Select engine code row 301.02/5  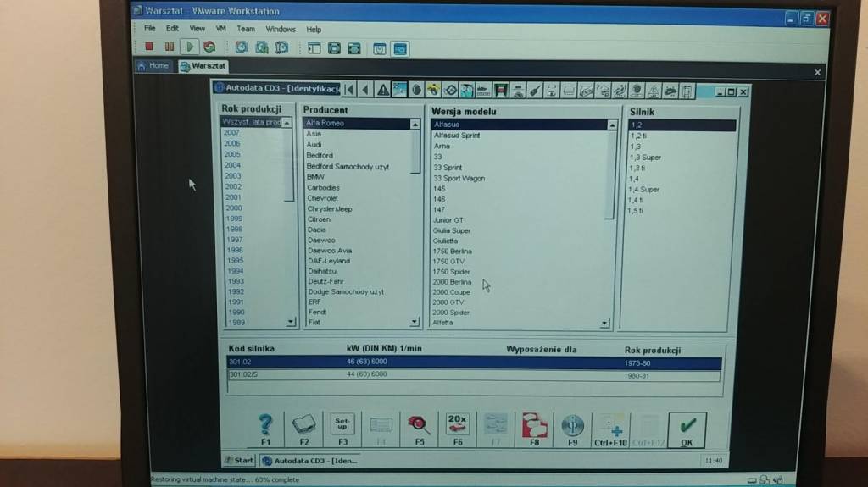[474, 375]
